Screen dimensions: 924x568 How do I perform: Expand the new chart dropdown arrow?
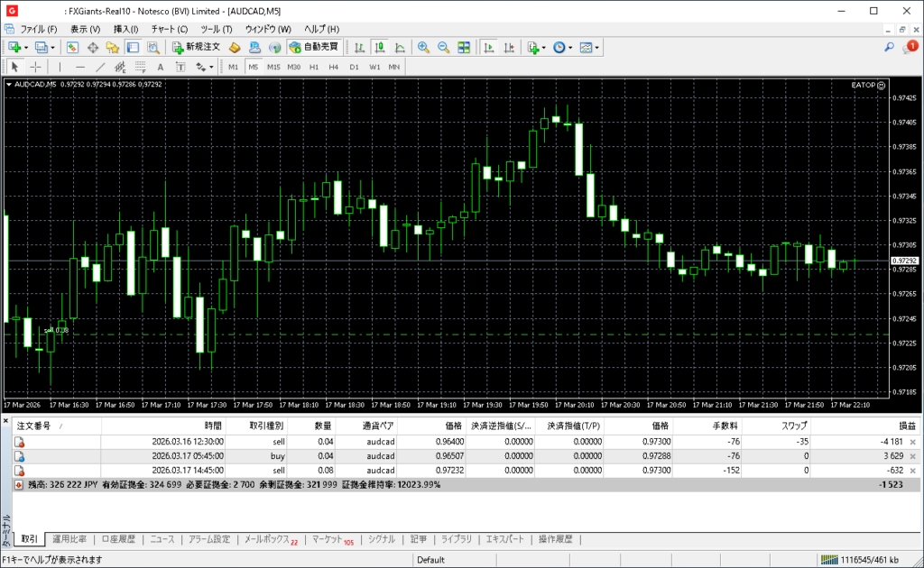coord(26,47)
